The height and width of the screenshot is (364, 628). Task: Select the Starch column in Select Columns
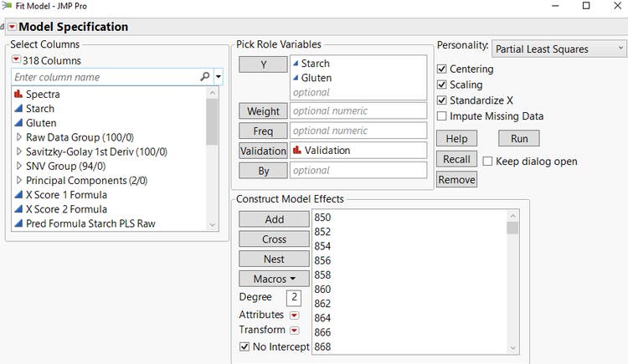click(x=39, y=109)
